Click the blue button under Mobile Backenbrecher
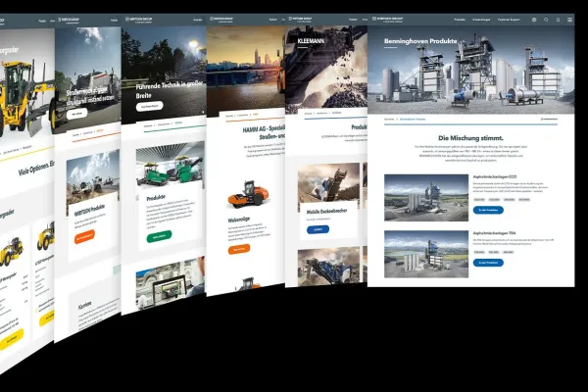This screenshot has width=588, height=392. click(318, 229)
